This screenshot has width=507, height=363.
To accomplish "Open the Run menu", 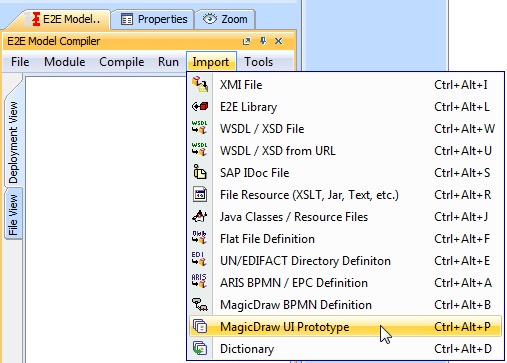I will click(168, 62).
